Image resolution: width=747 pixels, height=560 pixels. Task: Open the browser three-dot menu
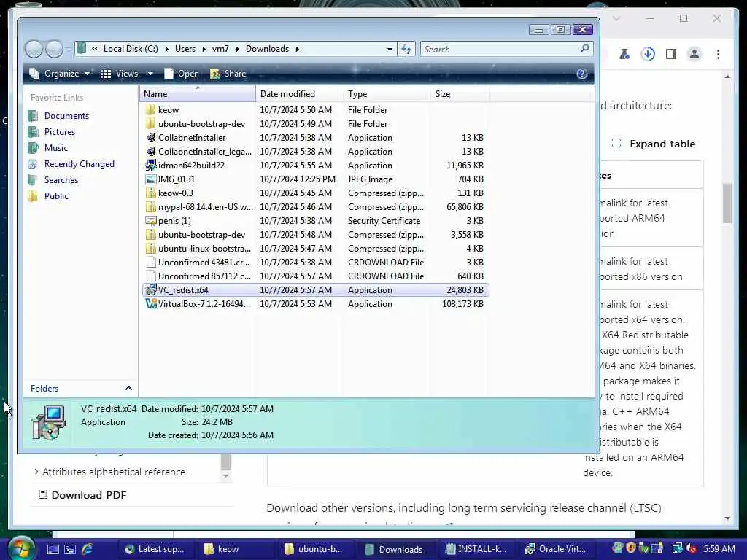(x=718, y=54)
